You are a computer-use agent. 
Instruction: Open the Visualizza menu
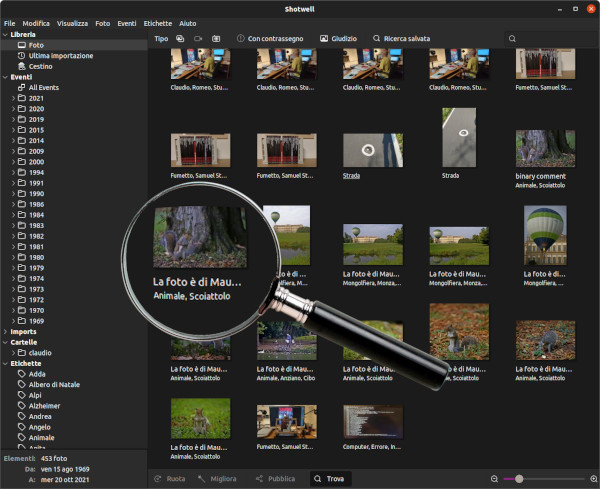(72, 22)
